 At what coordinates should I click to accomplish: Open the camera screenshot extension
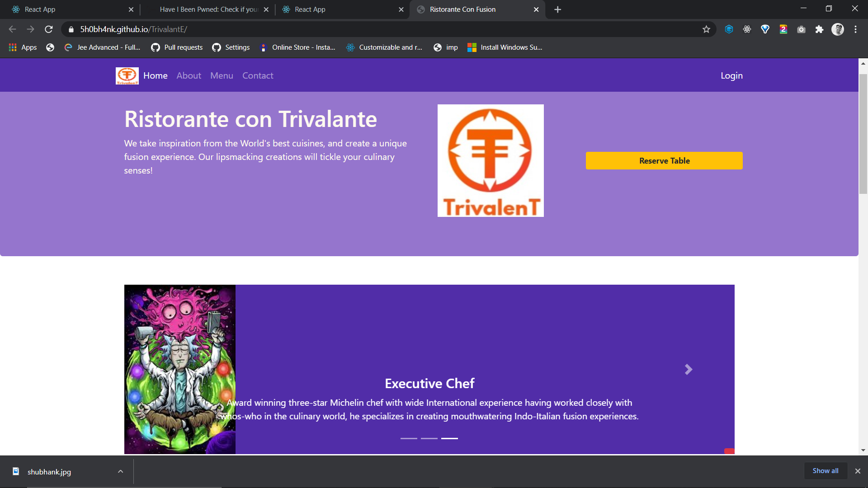801,29
